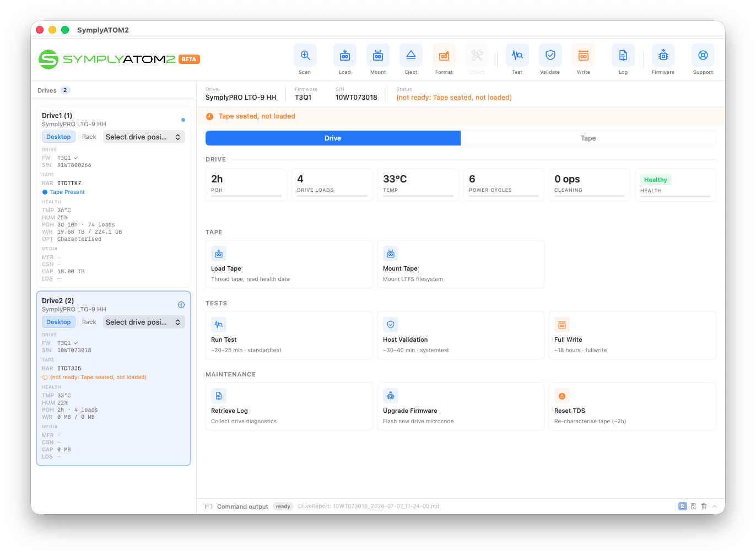Viewport: 756px width, 555px height.
Task: Click Drive2 not ready status text in sidebar
Action: point(98,378)
